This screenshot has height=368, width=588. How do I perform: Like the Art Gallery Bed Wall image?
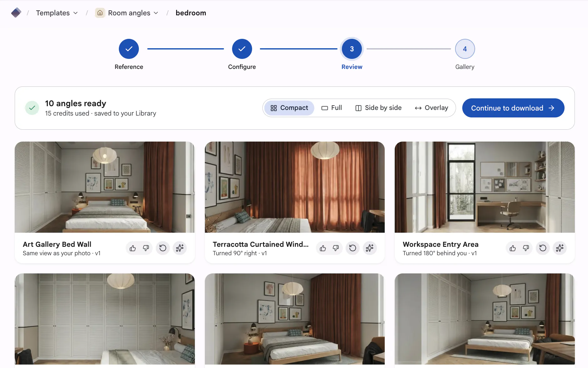[x=133, y=248]
